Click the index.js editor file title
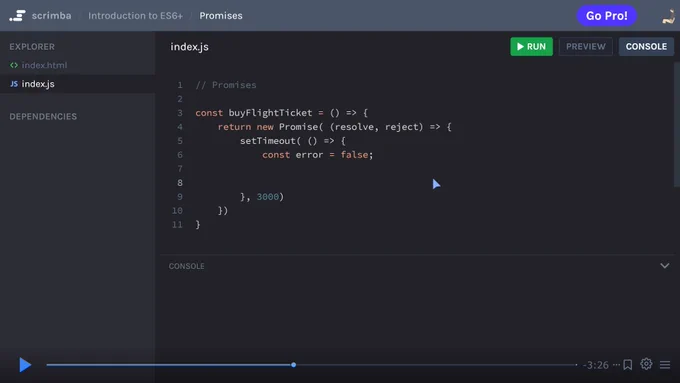Viewport: 680px width, 383px height. (x=189, y=47)
